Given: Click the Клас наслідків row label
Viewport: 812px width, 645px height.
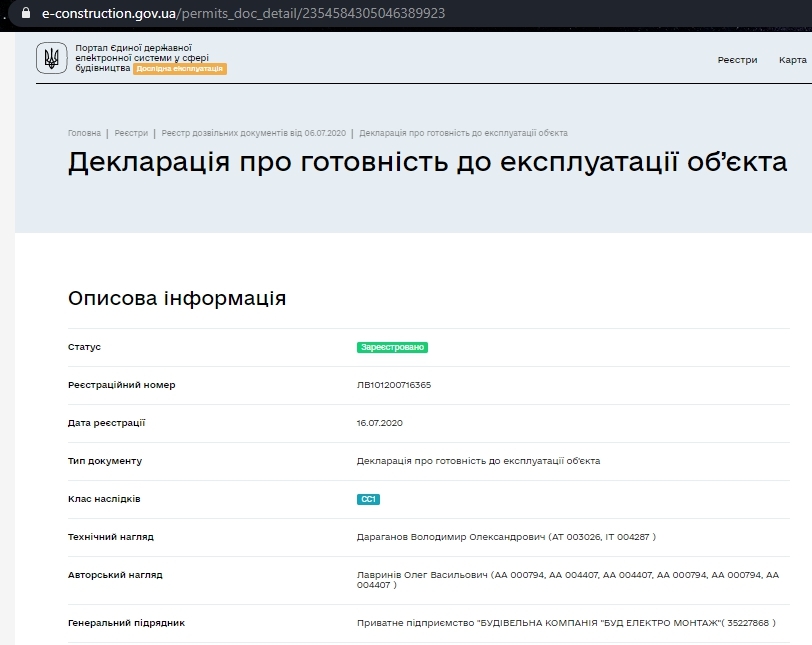Looking at the screenshot, I should click(x=104, y=499).
